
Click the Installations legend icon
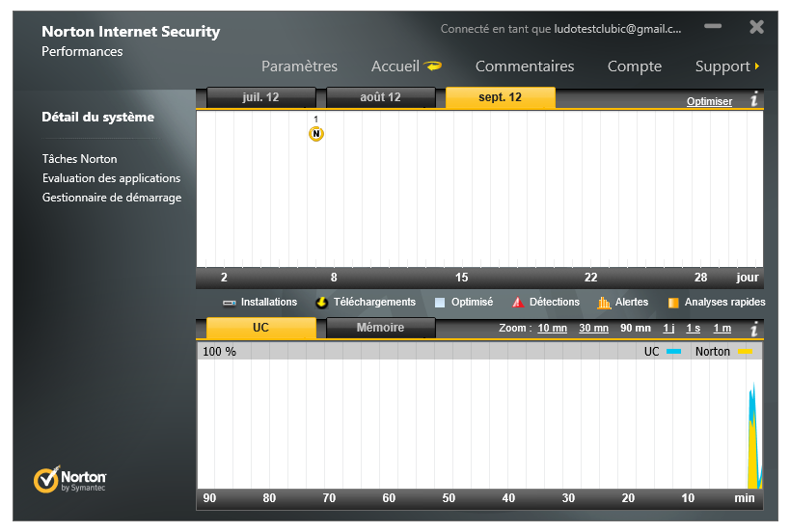coord(230,303)
